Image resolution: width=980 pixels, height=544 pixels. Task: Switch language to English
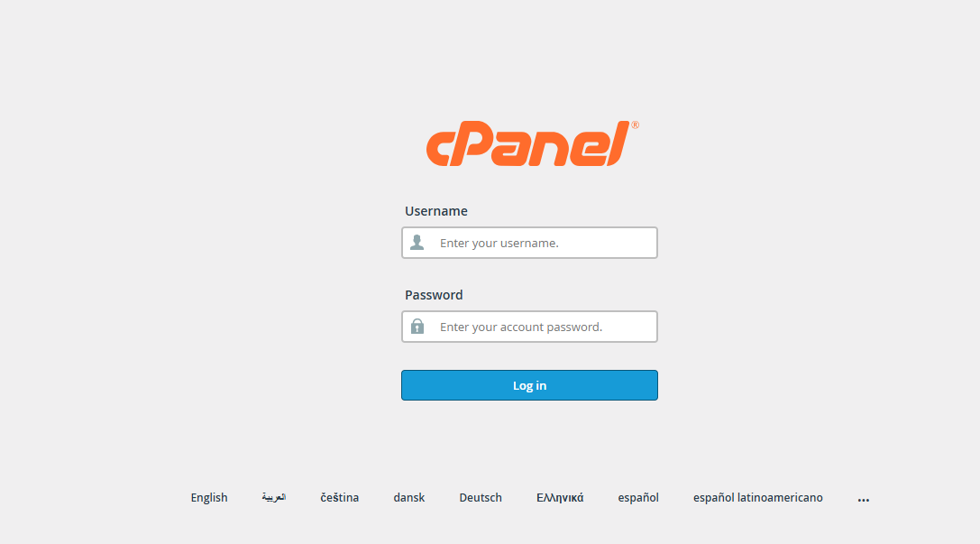pyautogui.click(x=209, y=498)
